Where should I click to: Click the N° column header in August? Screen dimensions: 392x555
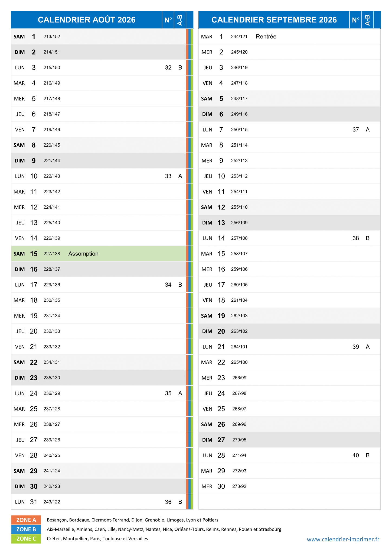(168, 20)
